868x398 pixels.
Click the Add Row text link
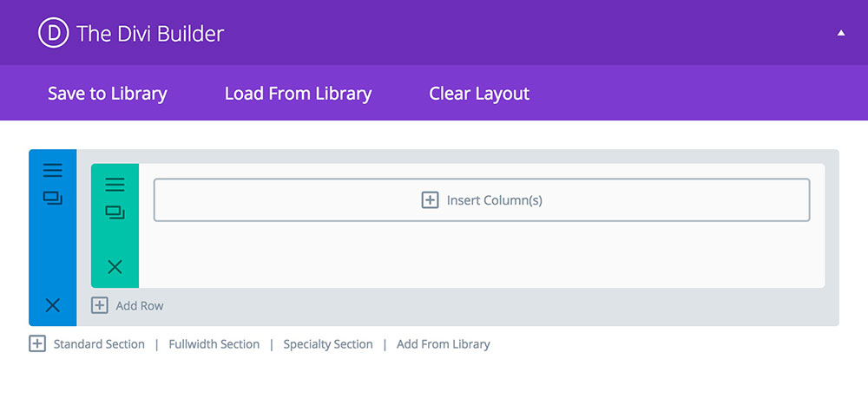pos(139,306)
